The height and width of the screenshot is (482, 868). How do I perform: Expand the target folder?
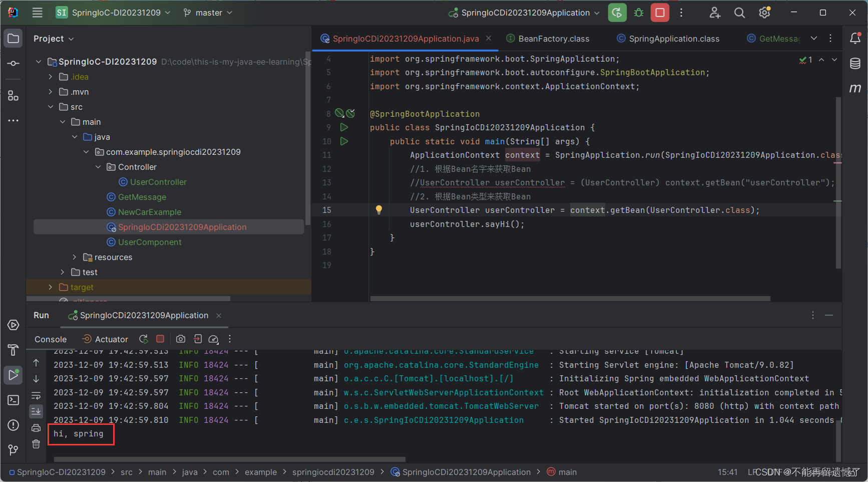(51, 287)
